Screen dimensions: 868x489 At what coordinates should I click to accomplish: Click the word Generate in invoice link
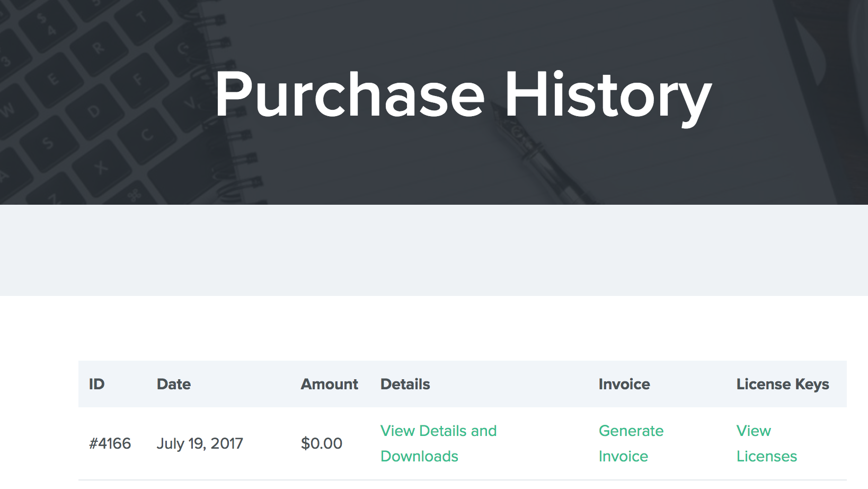[x=631, y=431]
